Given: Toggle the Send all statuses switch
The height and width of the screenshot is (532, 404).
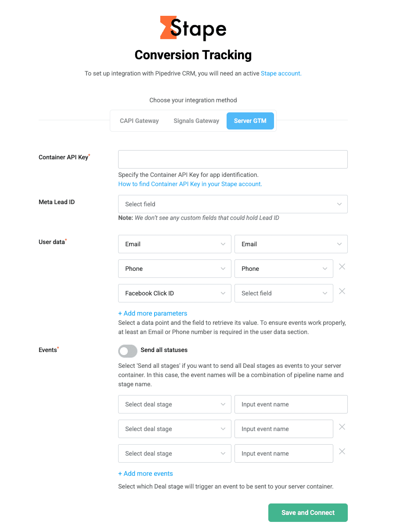Looking at the screenshot, I should [x=128, y=350].
